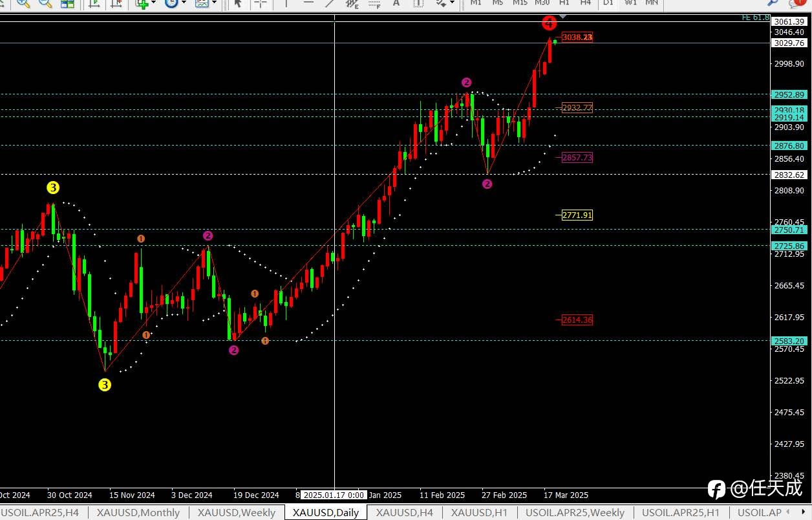Click the 2750.71 level on price axis
The image size is (812, 520).
(789, 230)
